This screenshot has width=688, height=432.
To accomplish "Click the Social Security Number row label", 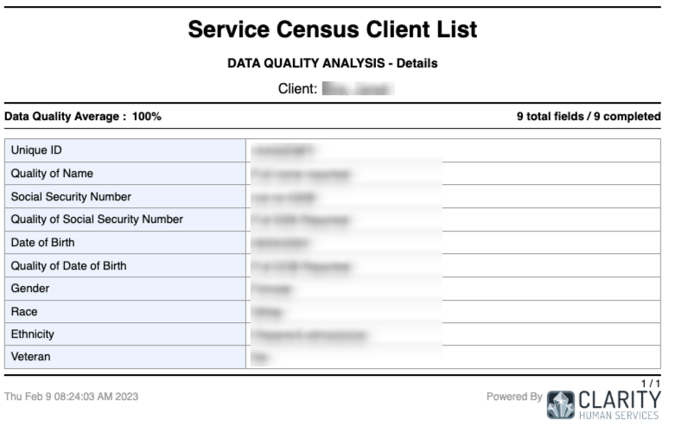I will (x=71, y=196).
